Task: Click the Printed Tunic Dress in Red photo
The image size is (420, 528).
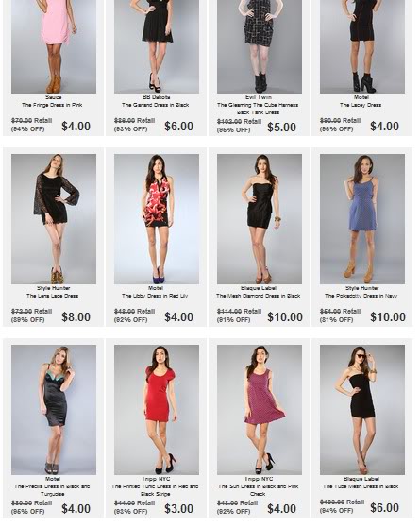Action: (x=157, y=410)
